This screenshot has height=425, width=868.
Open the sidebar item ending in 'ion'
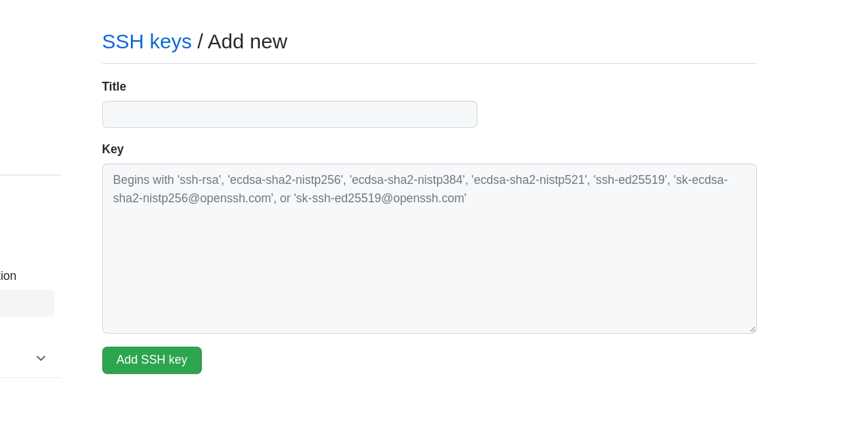pyautogui.click(x=8, y=276)
